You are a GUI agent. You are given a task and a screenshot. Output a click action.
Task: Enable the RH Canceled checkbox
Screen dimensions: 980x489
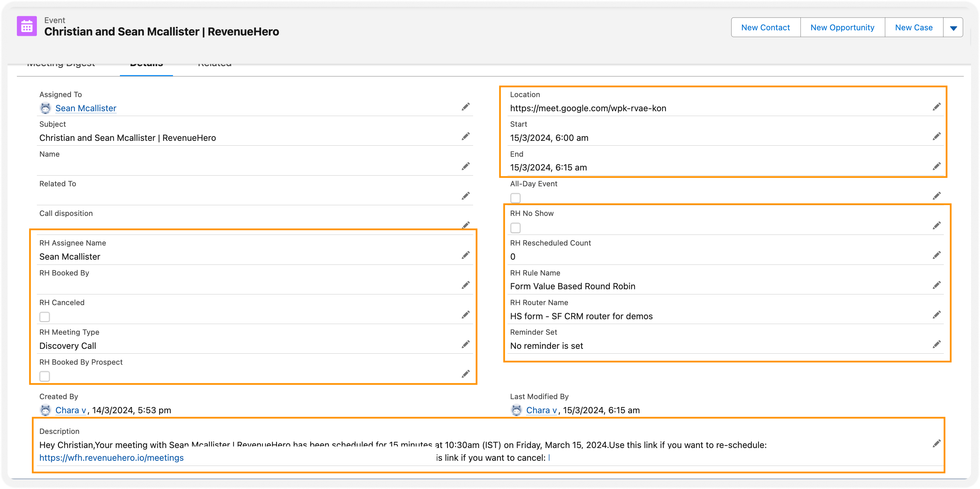click(44, 317)
